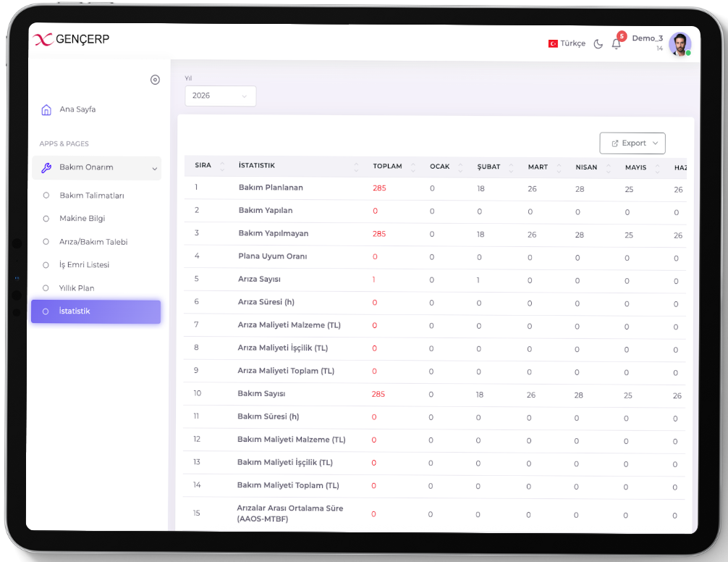Click the Bakım Planlanan row
This screenshot has height=562, width=728.
coord(271,188)
